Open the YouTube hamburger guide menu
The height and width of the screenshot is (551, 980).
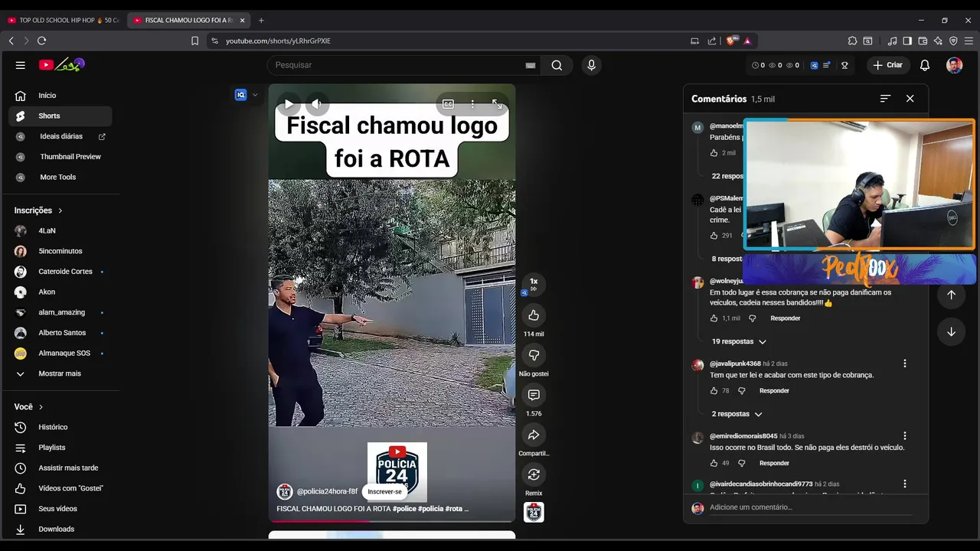coord(21,65)
